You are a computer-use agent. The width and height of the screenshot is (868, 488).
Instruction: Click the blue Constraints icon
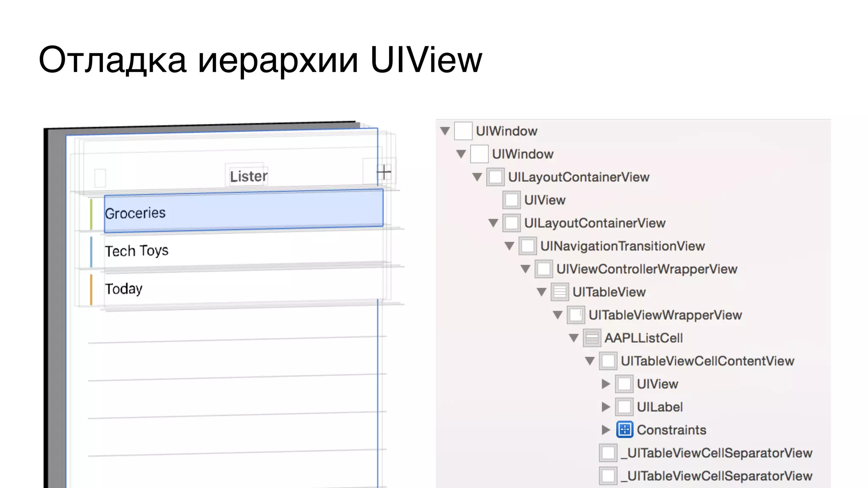click(x=624, y=430)
